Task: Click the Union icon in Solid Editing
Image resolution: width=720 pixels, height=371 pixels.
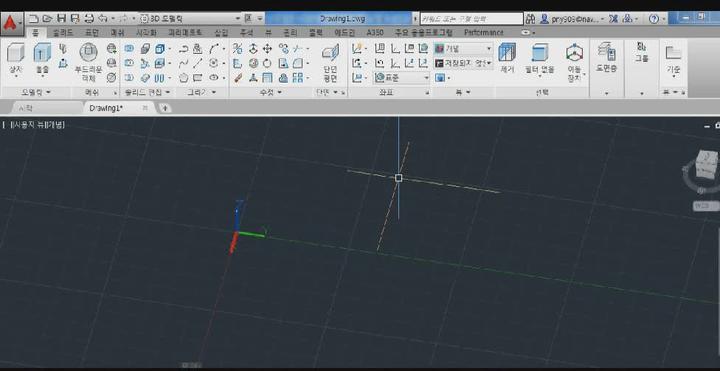Action: point(129,48)
